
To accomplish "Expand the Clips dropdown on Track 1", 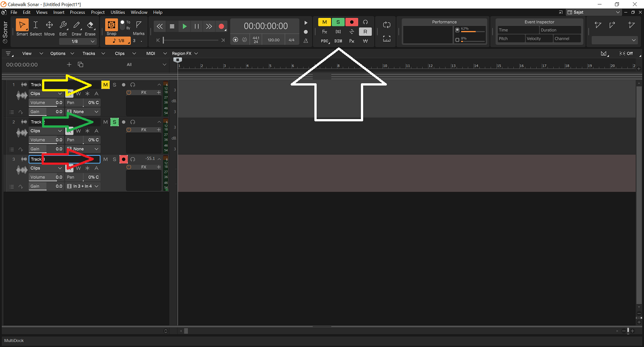I will tap(46, 94).
